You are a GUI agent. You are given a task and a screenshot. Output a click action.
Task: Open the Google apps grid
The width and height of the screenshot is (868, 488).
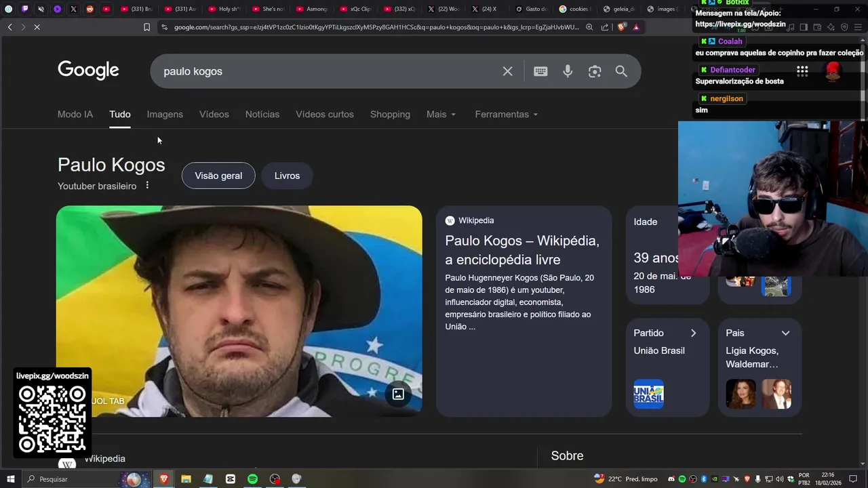[x=802, y=71]
